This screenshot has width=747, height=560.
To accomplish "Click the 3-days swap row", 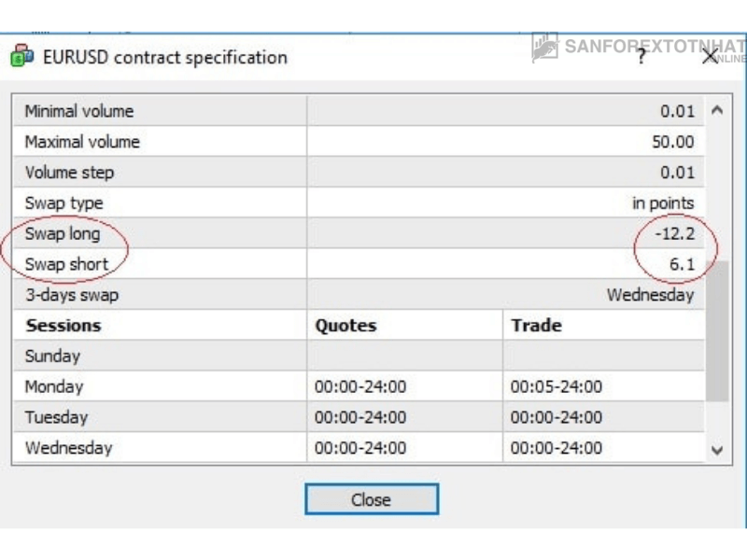I will [359, 295].
